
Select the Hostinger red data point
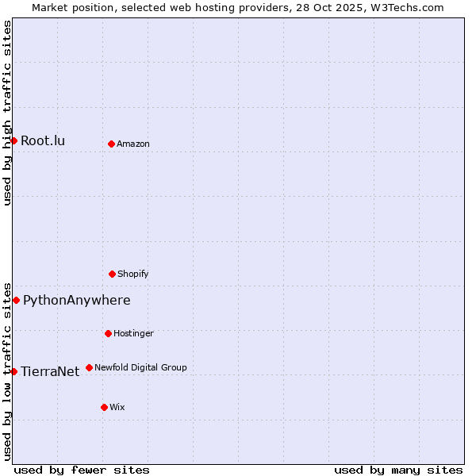point(108,333)
